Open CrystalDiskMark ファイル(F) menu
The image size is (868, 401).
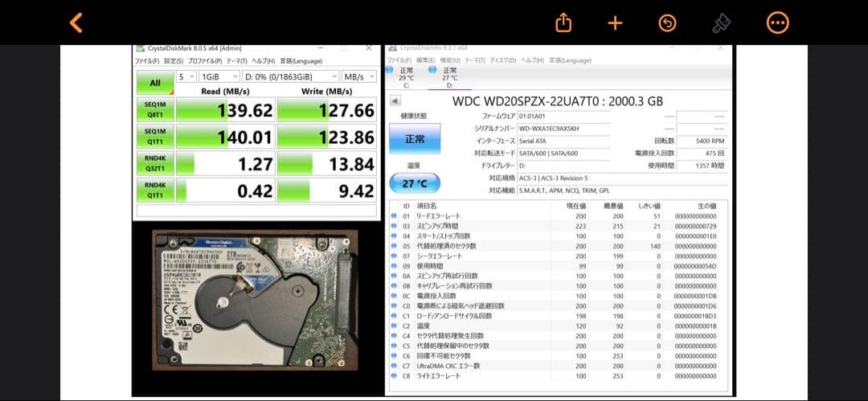tap(147, 61)
